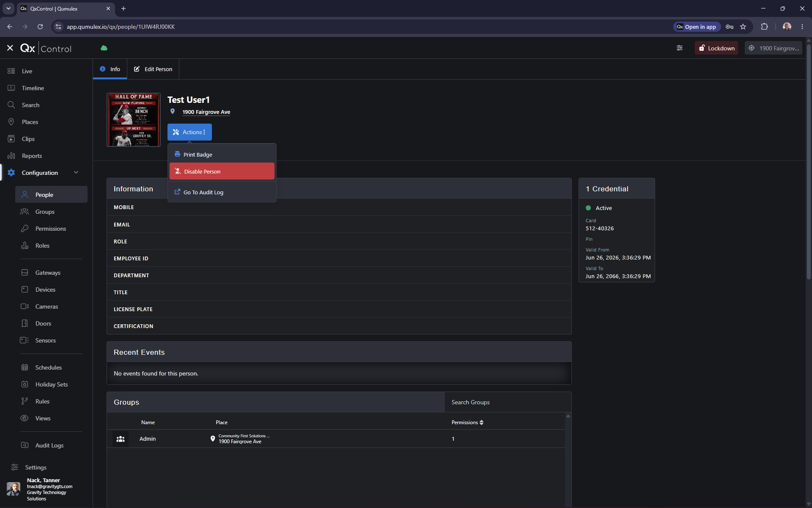Click the address bar URL

click(x=121, y=27)
